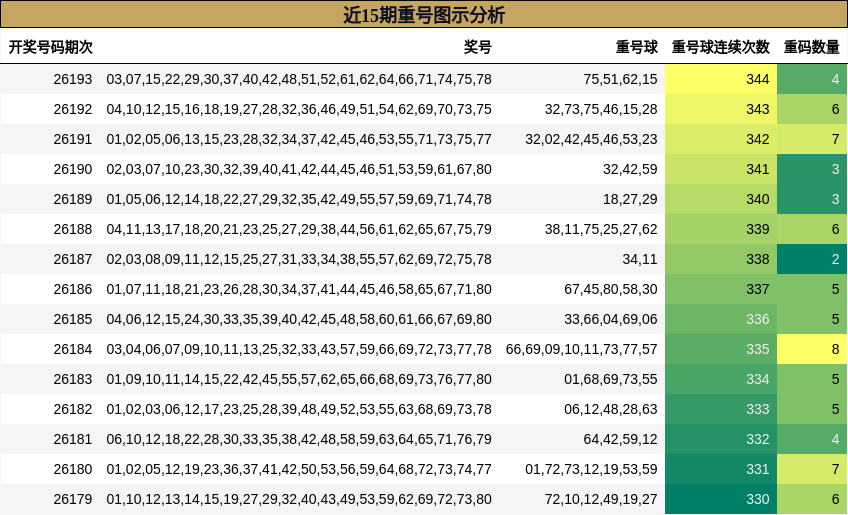
Task: Click the yellow repeat count cell 8
Action: 812,349
